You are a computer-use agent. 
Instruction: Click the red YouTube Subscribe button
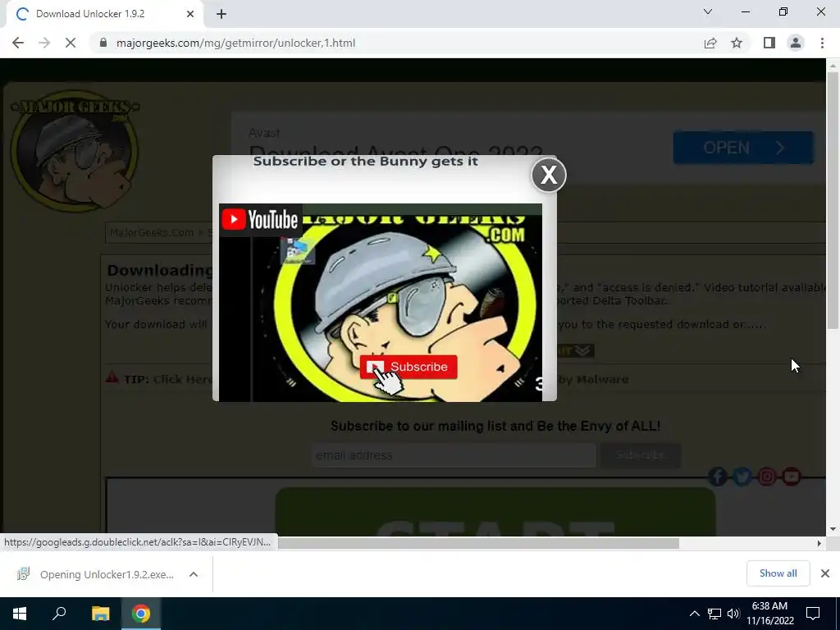409,367
